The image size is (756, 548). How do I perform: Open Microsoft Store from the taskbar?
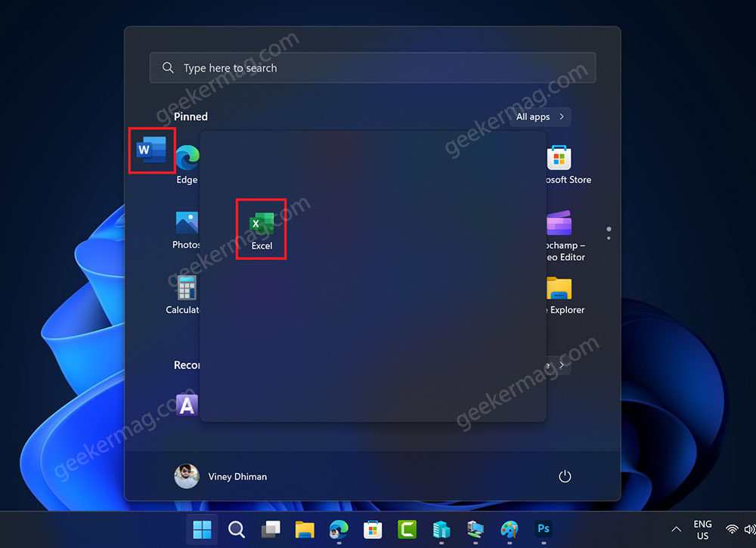point(373,530)
